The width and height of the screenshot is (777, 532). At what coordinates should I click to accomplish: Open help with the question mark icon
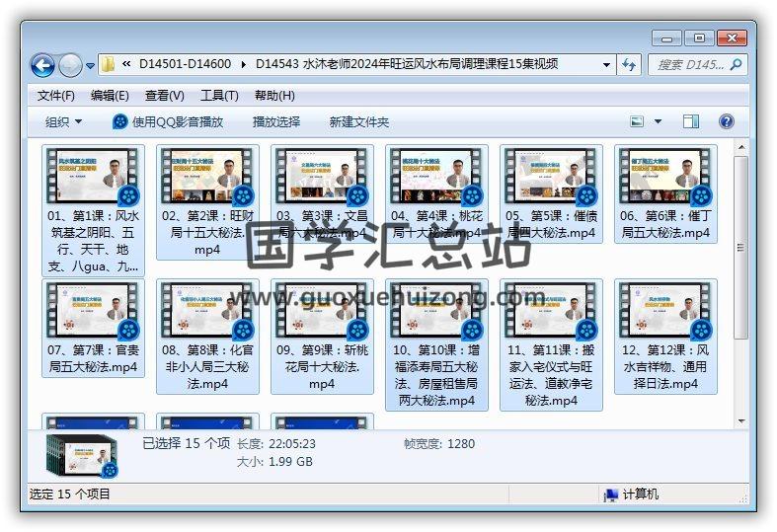(727, 121)
